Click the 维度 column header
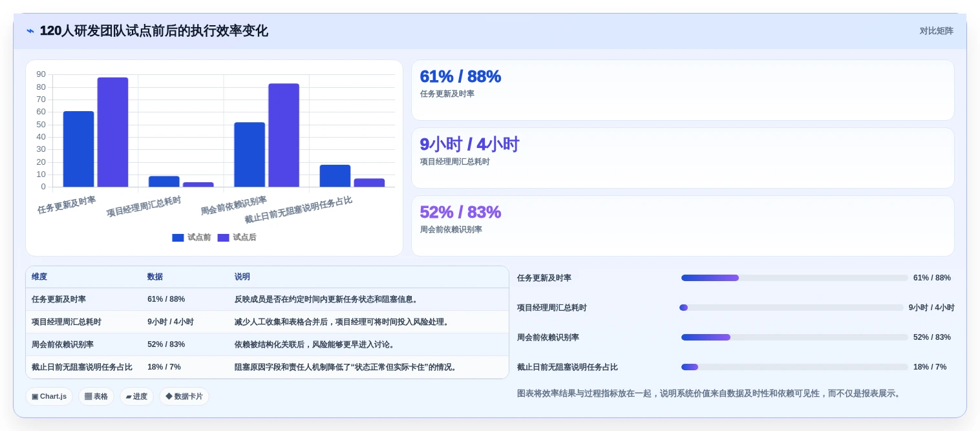 point(39,277)
